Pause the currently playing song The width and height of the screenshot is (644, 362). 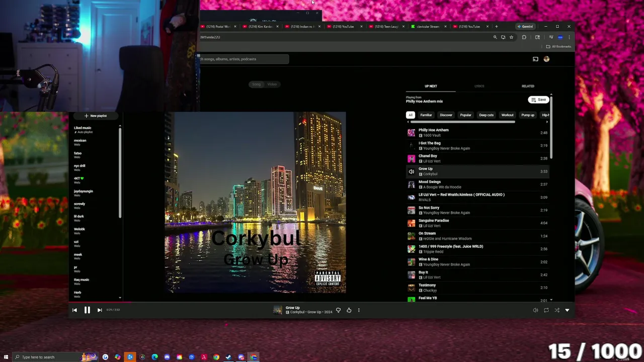tap(87, 310)
